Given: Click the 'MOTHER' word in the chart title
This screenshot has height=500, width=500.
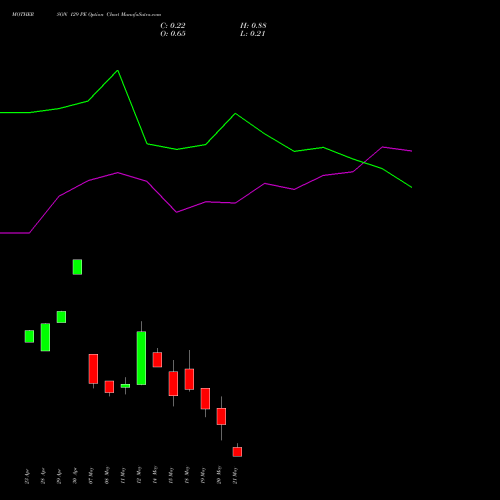Looking at the screenshot, I should [x=23, y=15].
